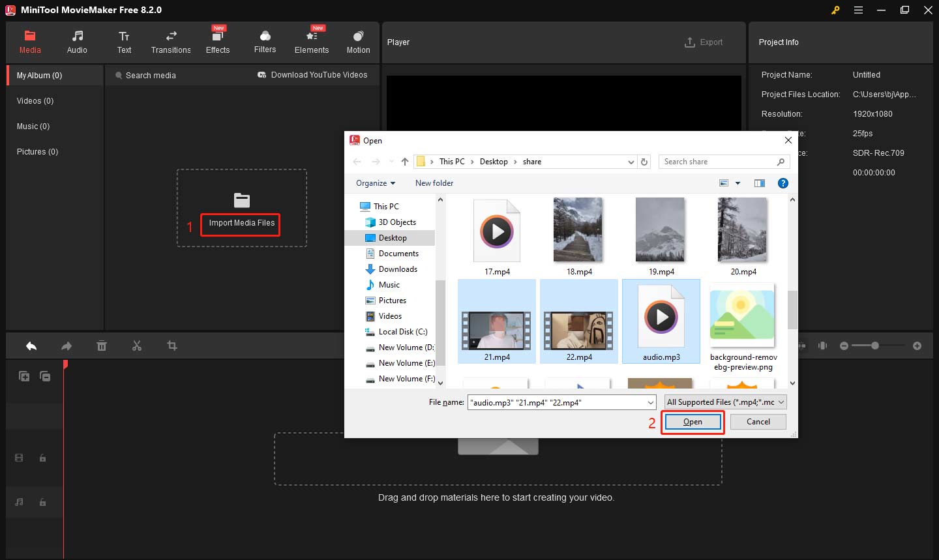Viewport: 939px width, 560px height.
Task: Select My Album (0) category
Action: (x=55, y=76)
